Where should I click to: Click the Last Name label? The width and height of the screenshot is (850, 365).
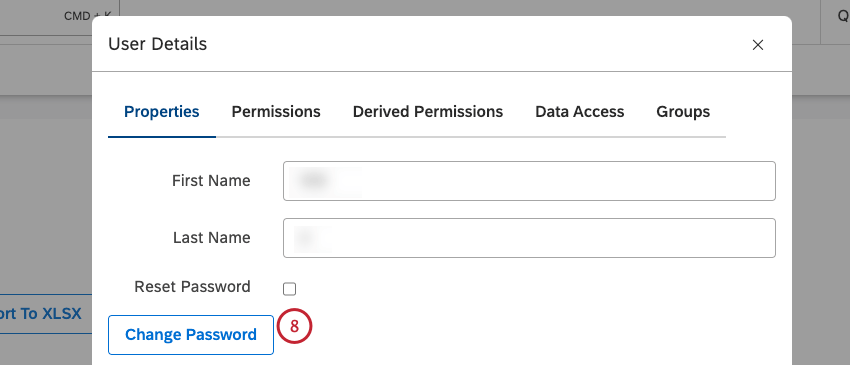(x=211, y=238)
